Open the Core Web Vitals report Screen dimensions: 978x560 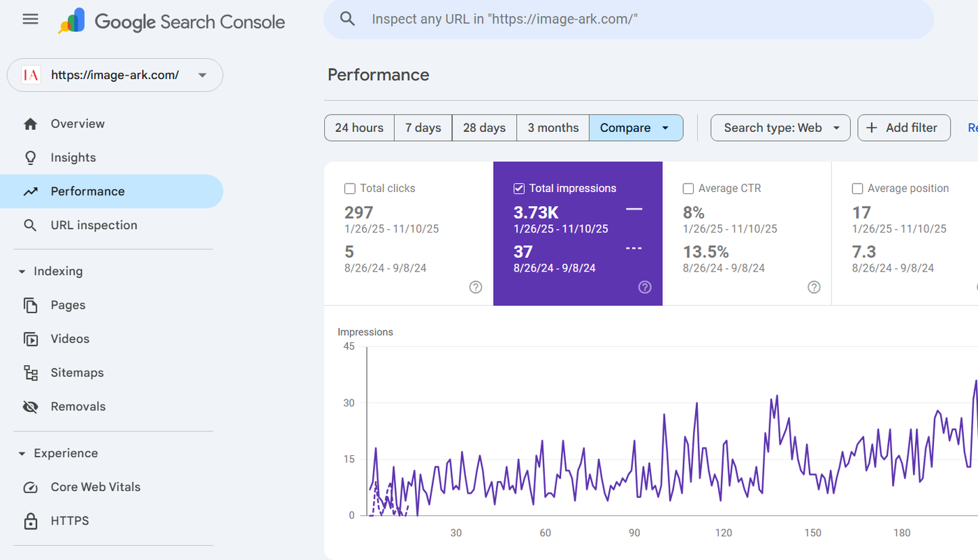[x=111, y=487]
